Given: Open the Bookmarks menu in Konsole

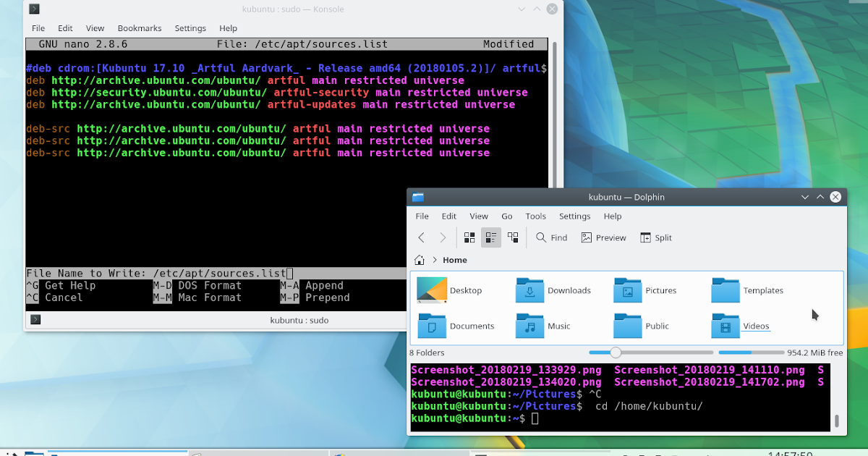Looking at the screenshot, I should pos(140,28).
